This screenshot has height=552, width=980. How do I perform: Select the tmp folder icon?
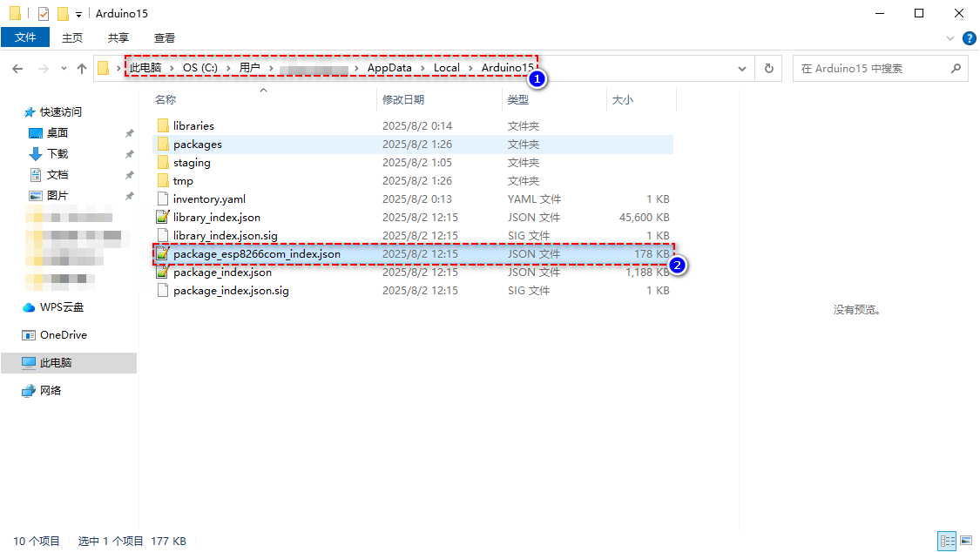(x=163, y=180)
